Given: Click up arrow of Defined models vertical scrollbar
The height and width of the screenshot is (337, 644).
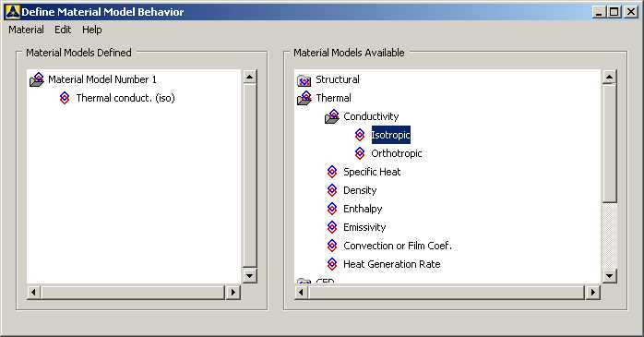Looking at the screenshot, I should click(x=250, y=77).
